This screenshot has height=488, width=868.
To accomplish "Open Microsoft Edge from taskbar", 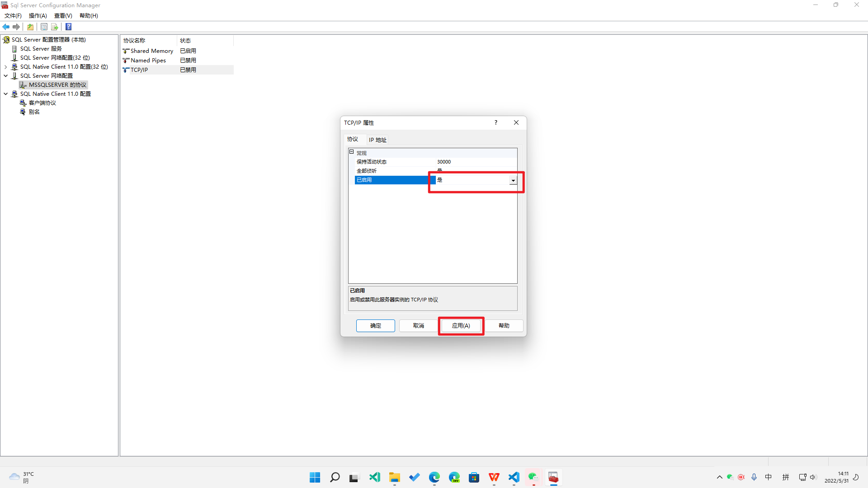I will 434,477.
